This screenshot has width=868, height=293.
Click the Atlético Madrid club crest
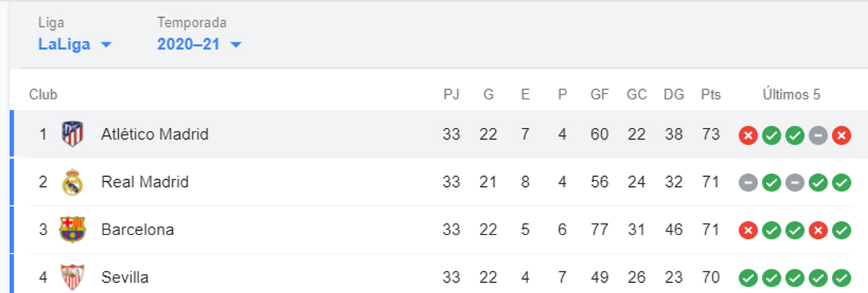pos(72,134)
